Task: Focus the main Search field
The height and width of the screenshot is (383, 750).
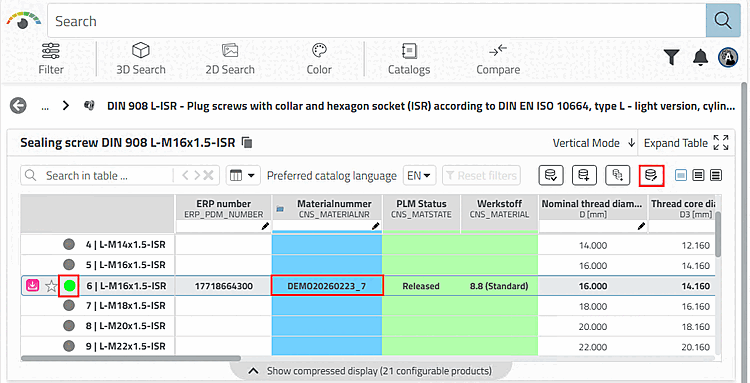Action: pyautogui.click(x=376, y=21)
